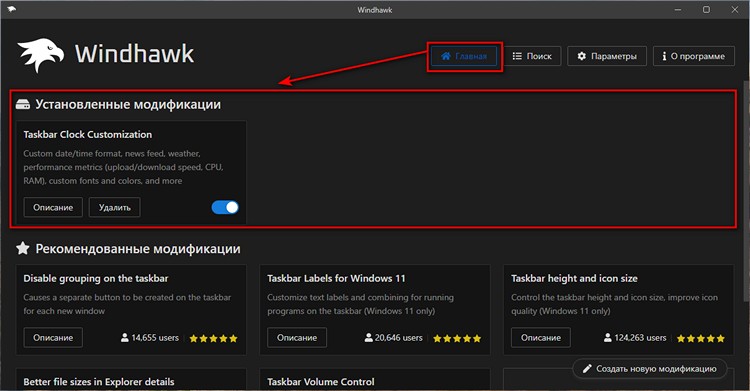
Task: Click the Установленные модификации heading
Action: [128, 104]
